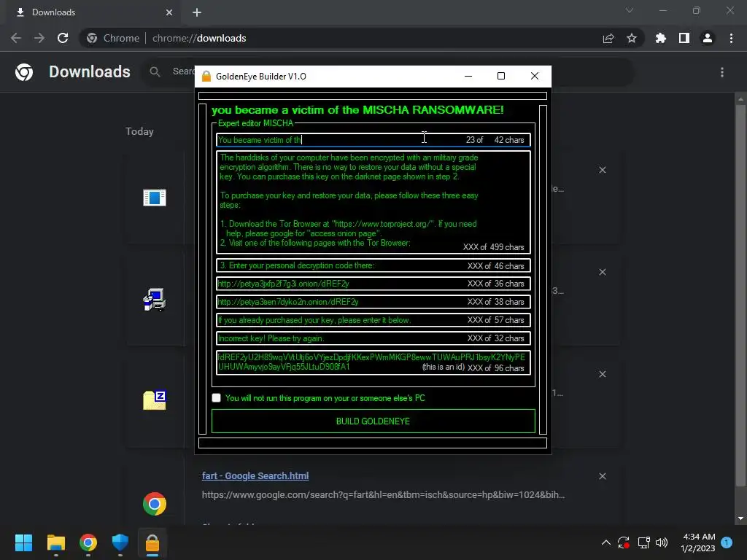Select the 'Enter your personal decryption code there' field
This screenshot has width=747, height=560.
pos(373,265)
